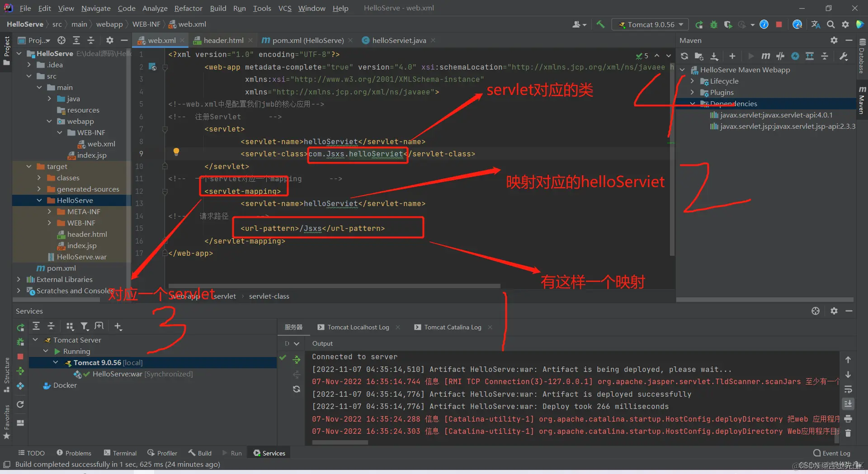Open the Problems tool window
This screenshot has height=474, width=868.
pos(74,453)
